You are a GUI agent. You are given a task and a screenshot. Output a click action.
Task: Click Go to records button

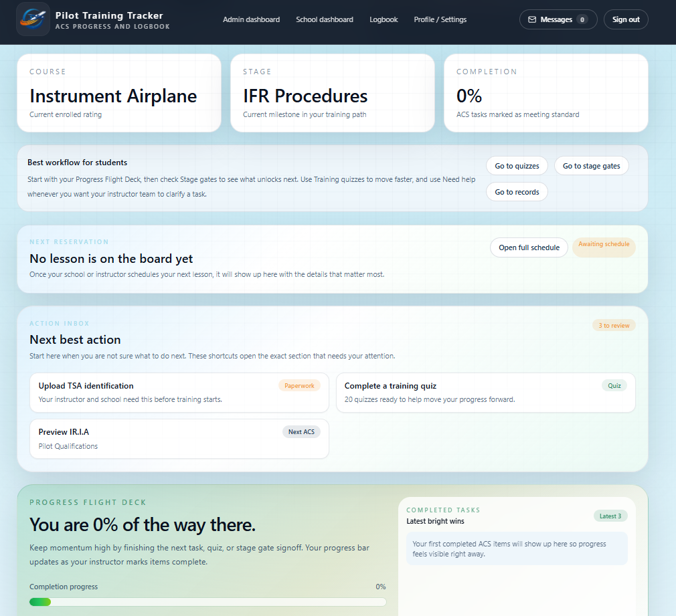(x=517, y=192)
